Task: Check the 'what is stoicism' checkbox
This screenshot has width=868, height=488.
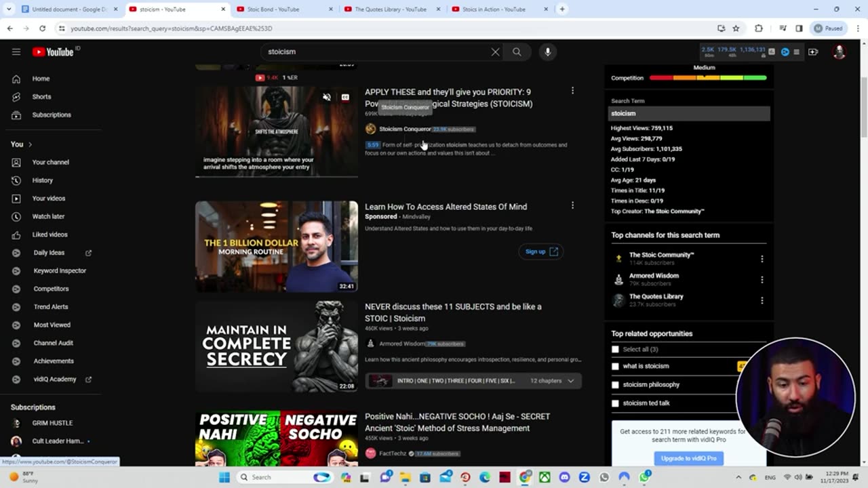Action: [615, 366]
